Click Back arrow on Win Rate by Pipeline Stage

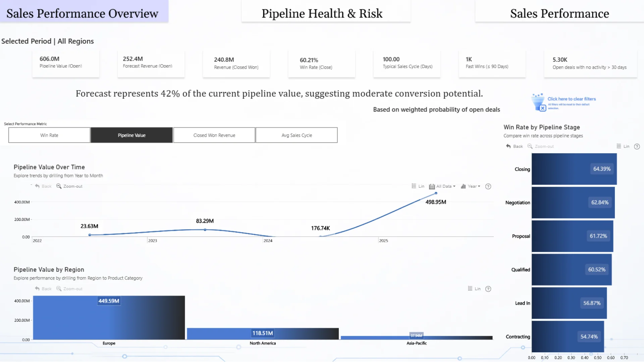click(x=508, y=146)
